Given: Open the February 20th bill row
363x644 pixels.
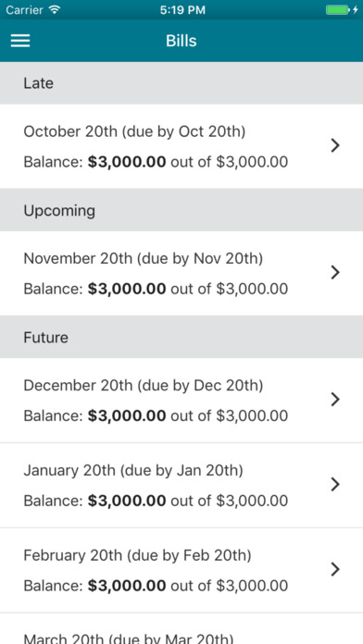Looking at the screenshot, I should coord(181,570).
